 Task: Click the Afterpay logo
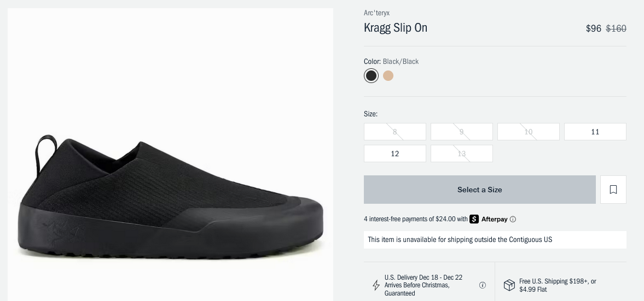pyautogui.click(x=489, y=219)
